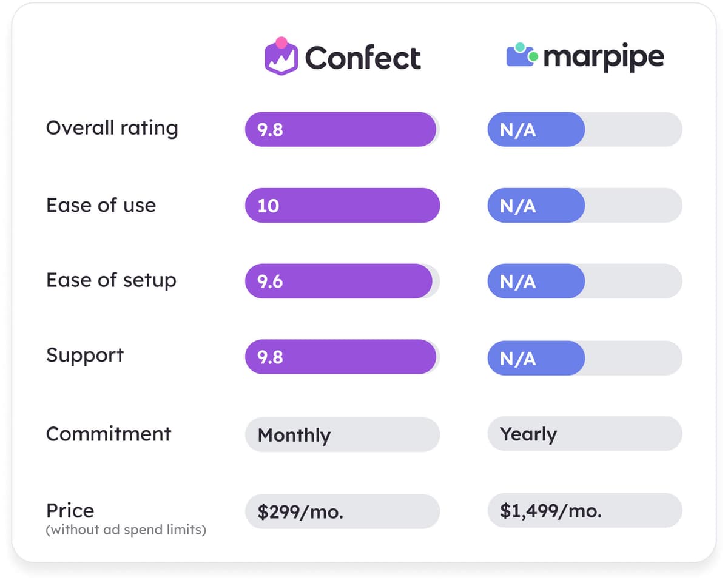The height and width of the screenshot is (583, 728).
Task: Click Confect's 9.8 Support rating bar
Action: point(341,357)
